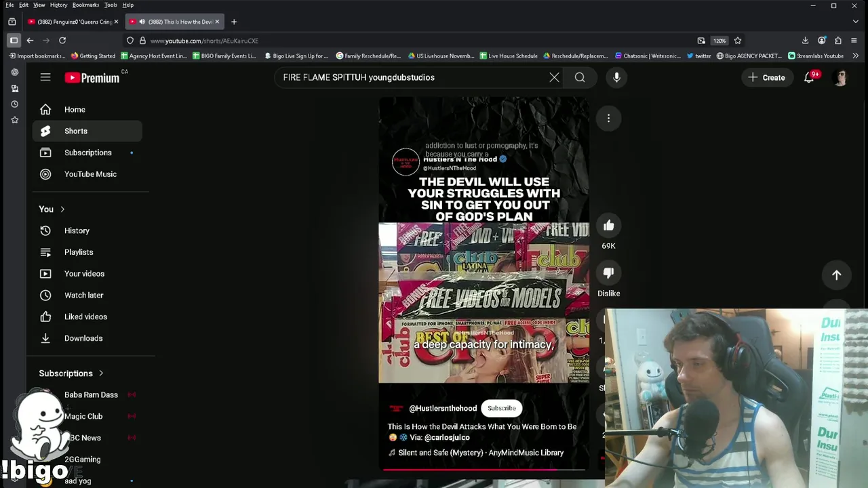Open the browser downloads panel

point(805,41)
